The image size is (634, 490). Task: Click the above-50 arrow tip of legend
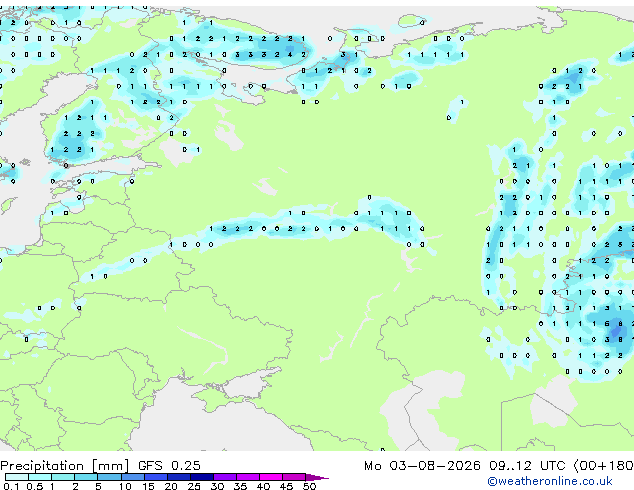[x=317, y=477]
